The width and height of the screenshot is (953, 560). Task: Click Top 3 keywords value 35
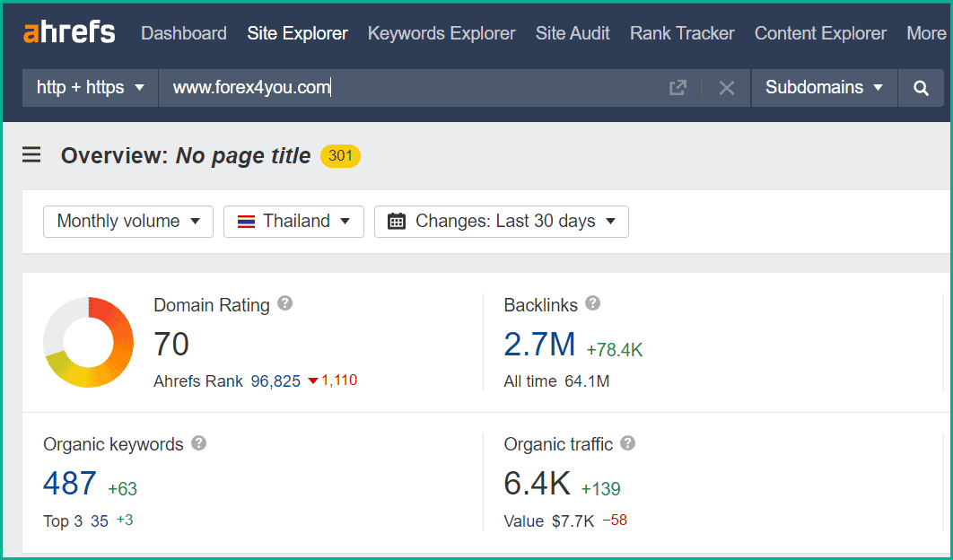pos(100,521)
